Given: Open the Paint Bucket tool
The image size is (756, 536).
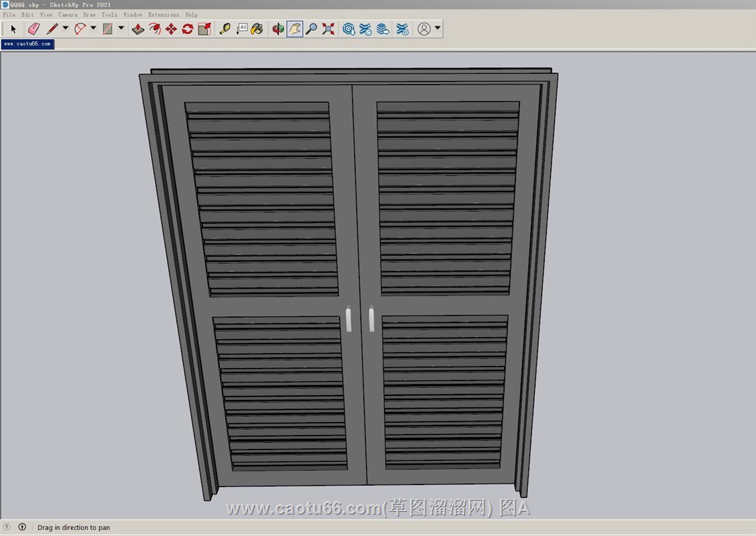Looking at the screenshot, I should [x=257, y=29].
